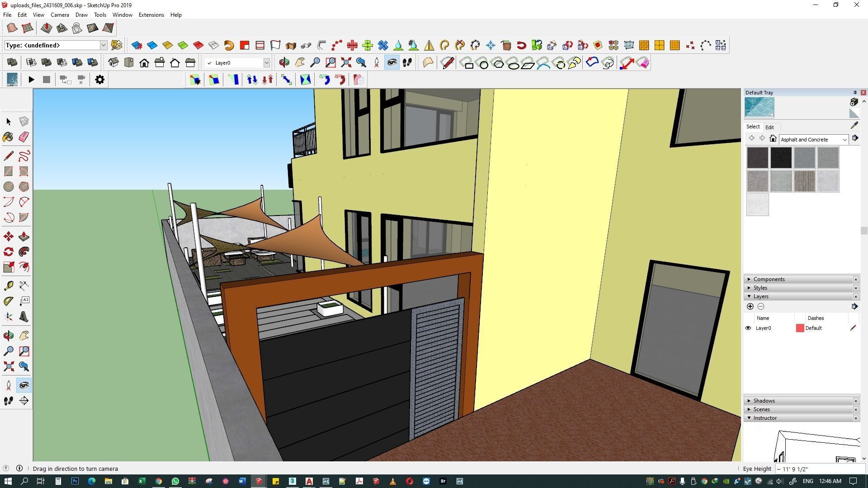Expand the Shadows panel

(x=764, y=401)
